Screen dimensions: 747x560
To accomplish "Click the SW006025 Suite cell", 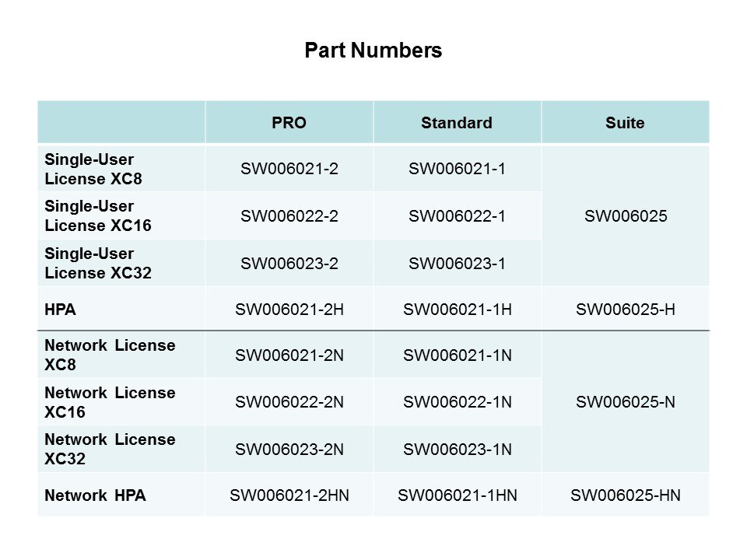I will point(625,216).
